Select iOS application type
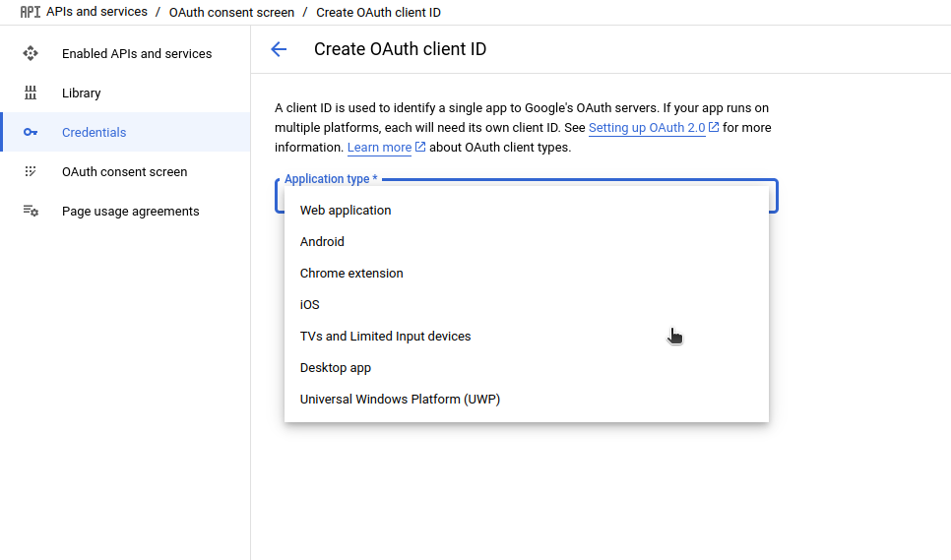The height and width of the screenshot is (560, 951). pyautogui.click(x=310, y=305)
